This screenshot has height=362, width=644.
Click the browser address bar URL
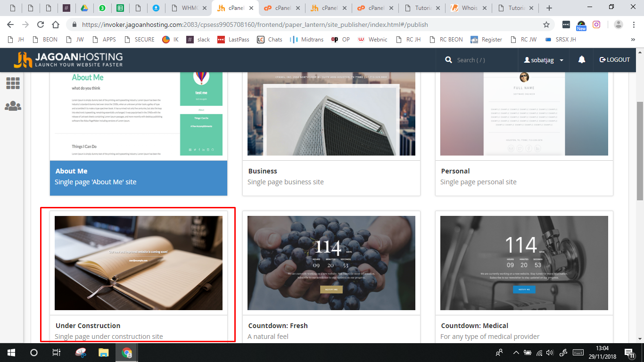click(x=255, y=25)
